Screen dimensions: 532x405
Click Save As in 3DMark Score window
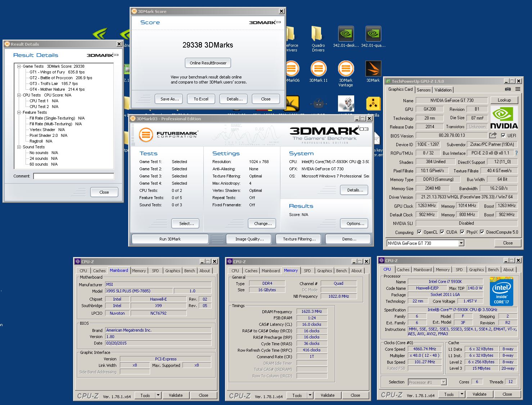(x=170, y=99)
